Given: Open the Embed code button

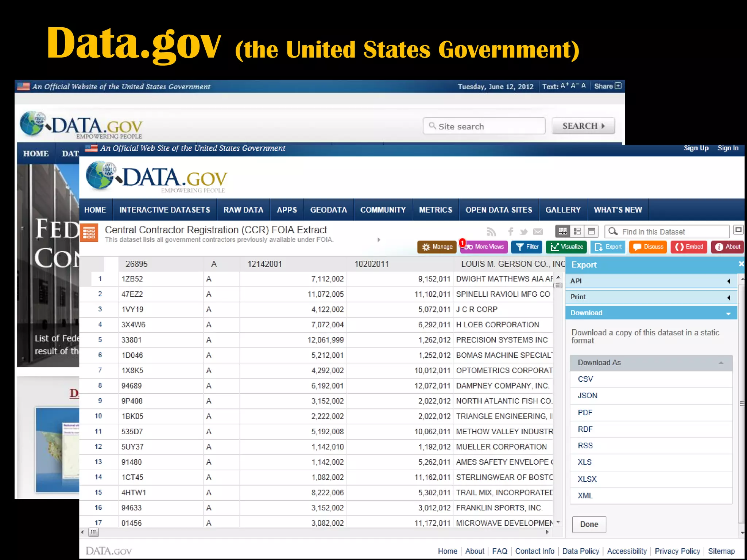Looking at the screenshot, I should [x=689, y=247].
